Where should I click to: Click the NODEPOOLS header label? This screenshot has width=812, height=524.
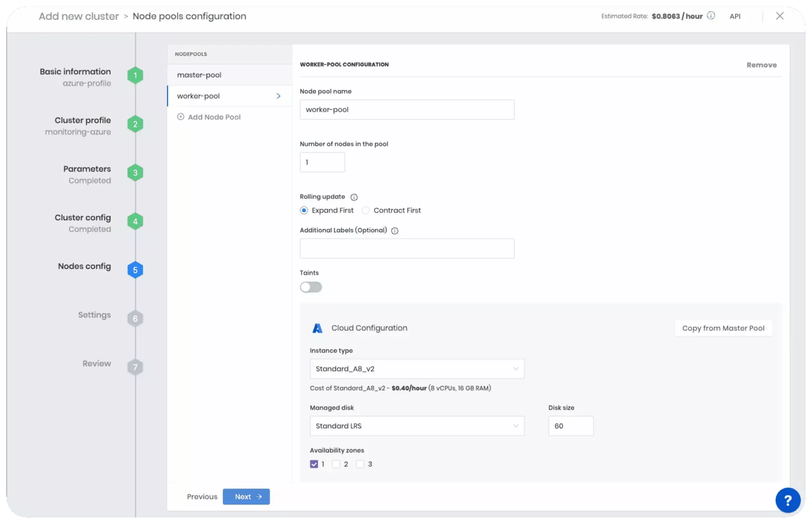point(191,54)
